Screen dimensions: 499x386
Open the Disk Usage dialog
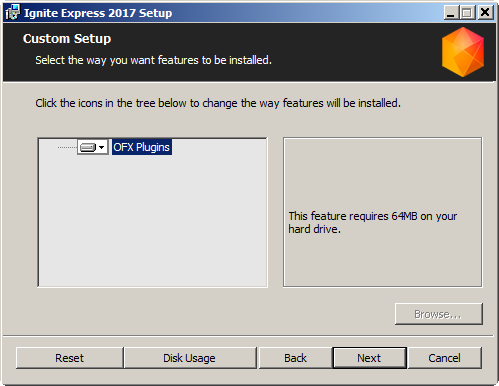(189, 358)
